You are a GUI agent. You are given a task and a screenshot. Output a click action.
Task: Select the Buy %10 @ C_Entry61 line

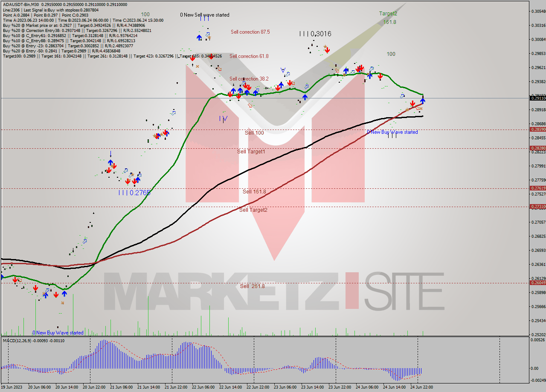(71, 35)
